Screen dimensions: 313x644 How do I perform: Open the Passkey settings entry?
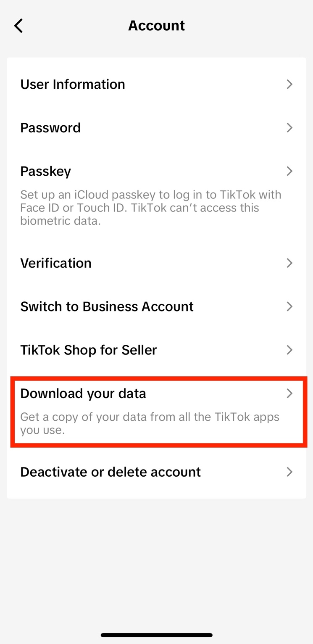pyautogui.click(x=45, y=171)
